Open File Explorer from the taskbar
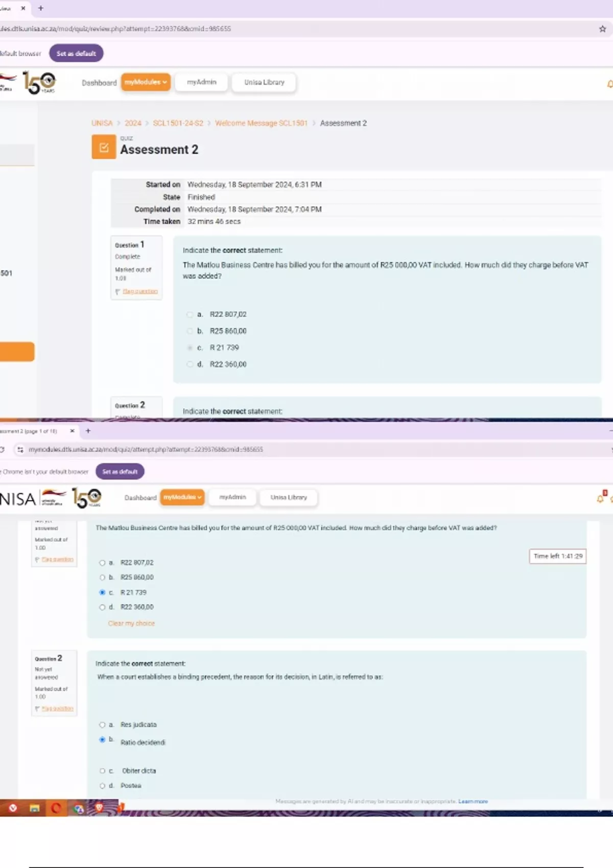The image size is (613, 868). pyautogui.click(x=34, y=808)
